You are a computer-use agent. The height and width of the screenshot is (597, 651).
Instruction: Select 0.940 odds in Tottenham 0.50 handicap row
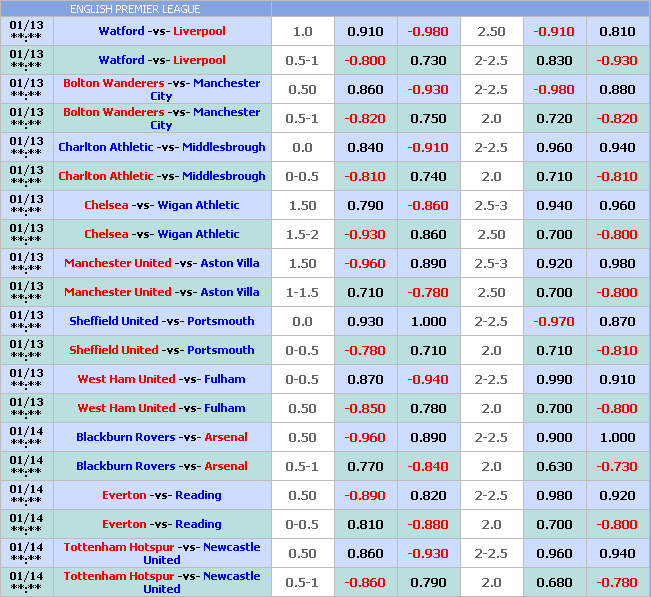(617, 554)
